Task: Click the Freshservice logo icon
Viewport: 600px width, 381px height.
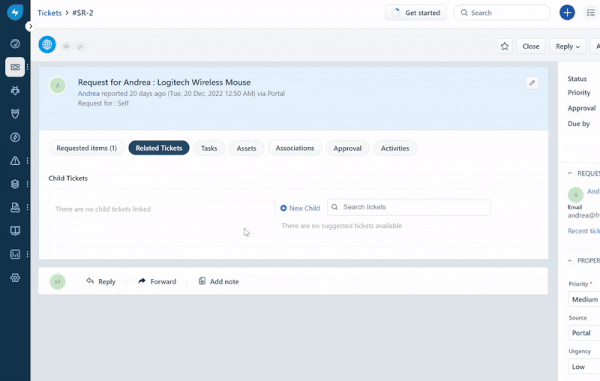Action: 15,12
